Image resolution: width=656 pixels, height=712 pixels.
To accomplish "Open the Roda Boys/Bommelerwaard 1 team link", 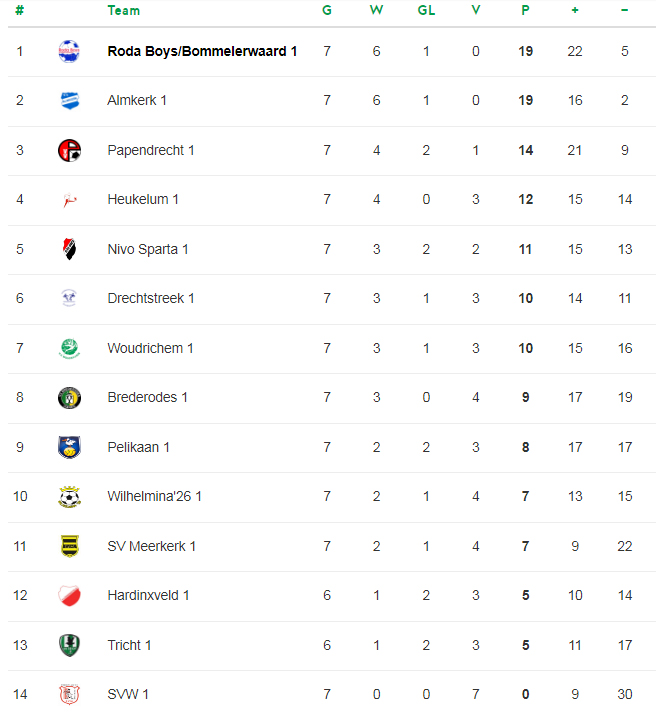I will click(202, 51).
